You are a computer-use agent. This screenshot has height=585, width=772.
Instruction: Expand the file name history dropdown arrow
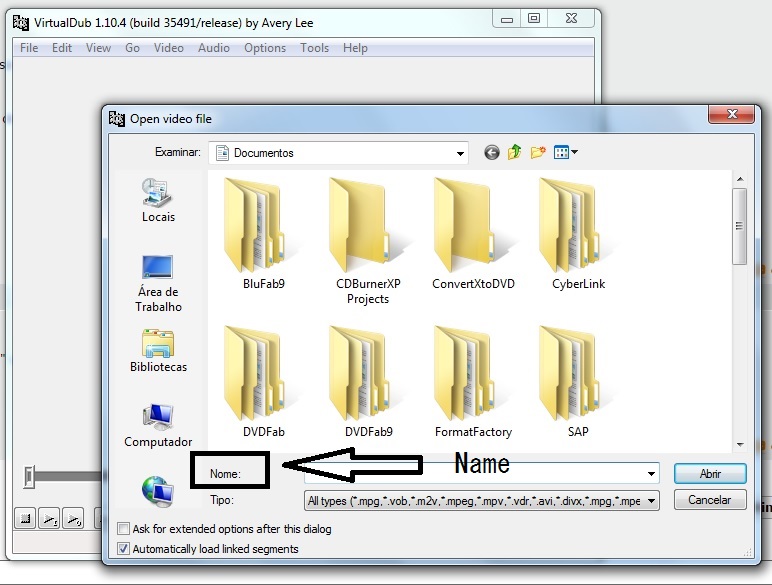click(x=651, y=474)
